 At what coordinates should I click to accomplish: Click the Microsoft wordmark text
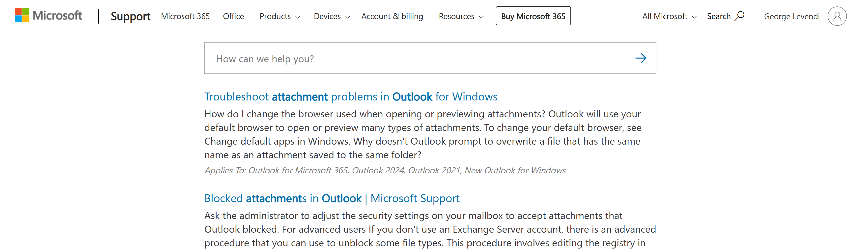[57, 16]
